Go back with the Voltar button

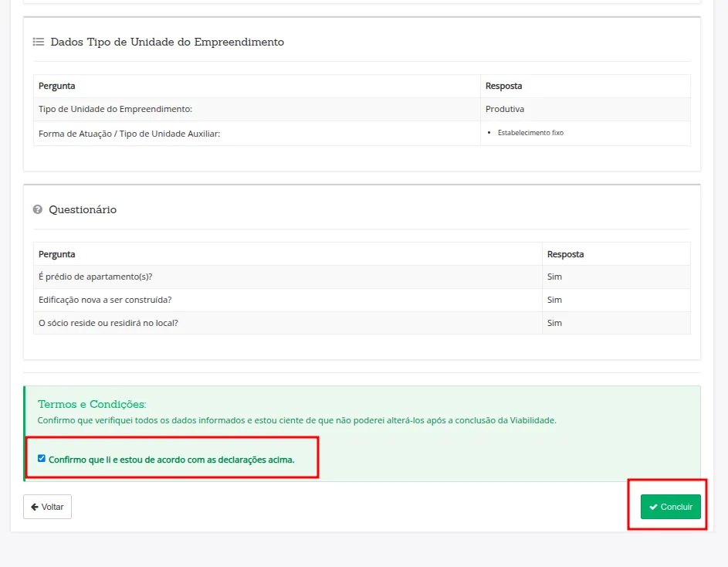tap(47, 507)
